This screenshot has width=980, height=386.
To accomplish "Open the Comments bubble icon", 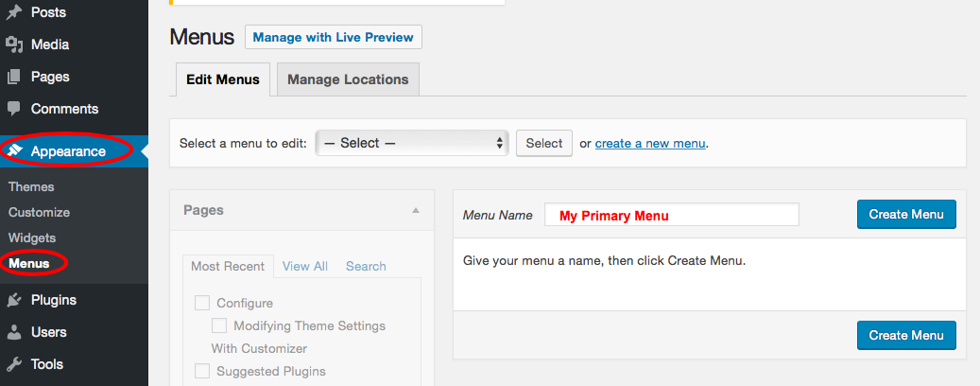I will point(14,109).
